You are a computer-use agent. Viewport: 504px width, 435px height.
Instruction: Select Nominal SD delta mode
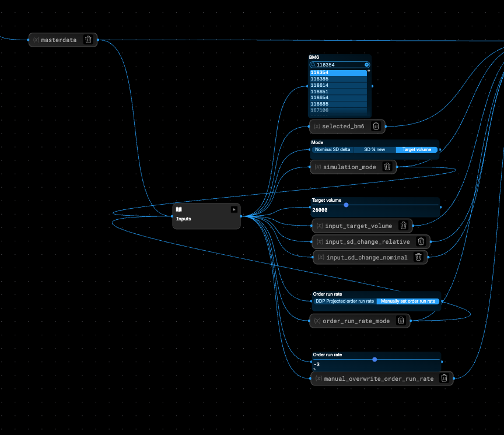(332, 150)
